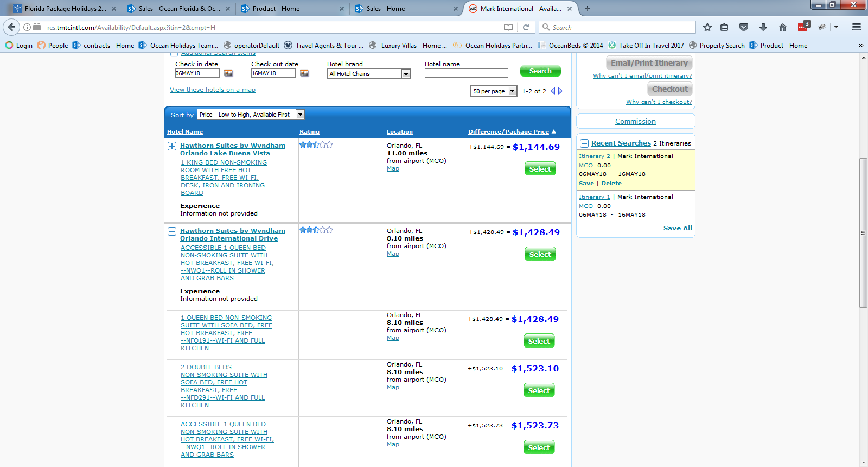868x467 pixels.
Task: Open the bookmarks library list icon
Action: point(724,27)
